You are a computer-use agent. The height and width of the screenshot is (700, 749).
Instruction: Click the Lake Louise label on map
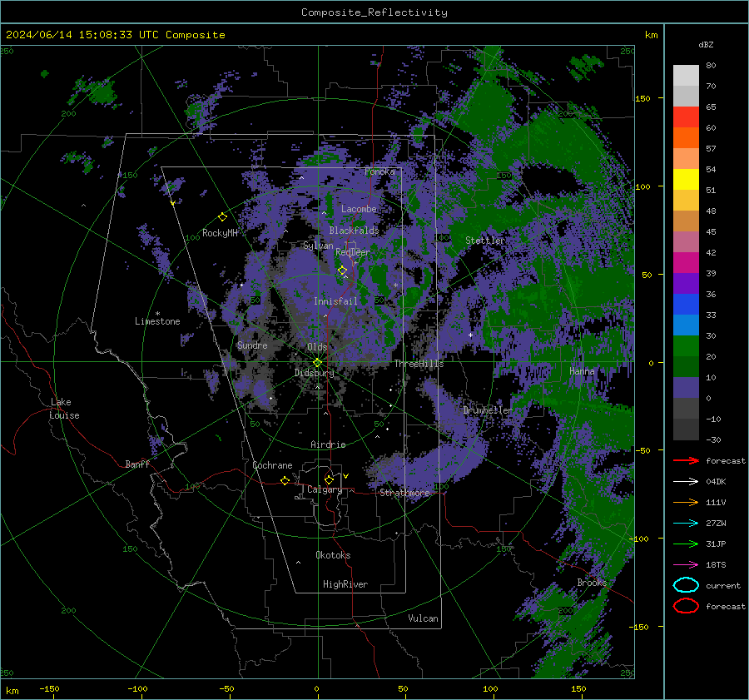64,409
